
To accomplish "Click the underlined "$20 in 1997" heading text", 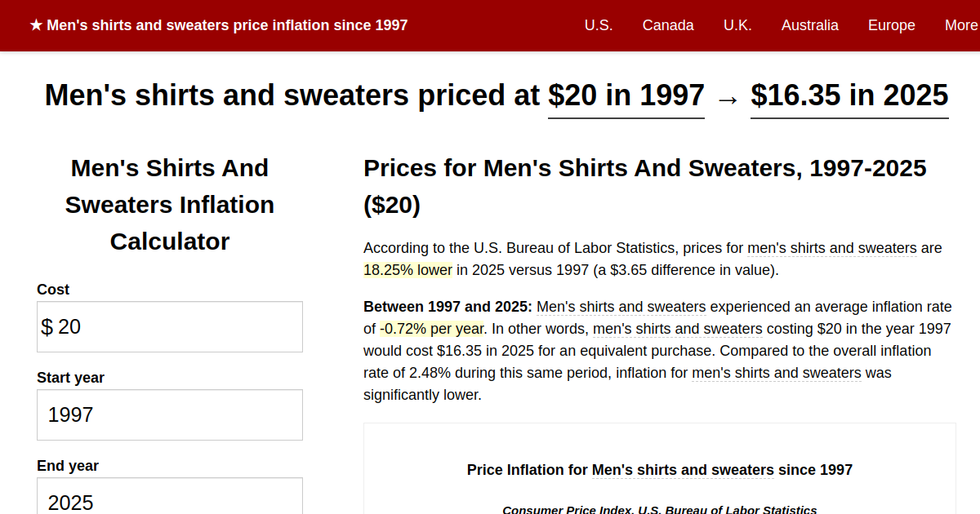I will tap(626, 96).
